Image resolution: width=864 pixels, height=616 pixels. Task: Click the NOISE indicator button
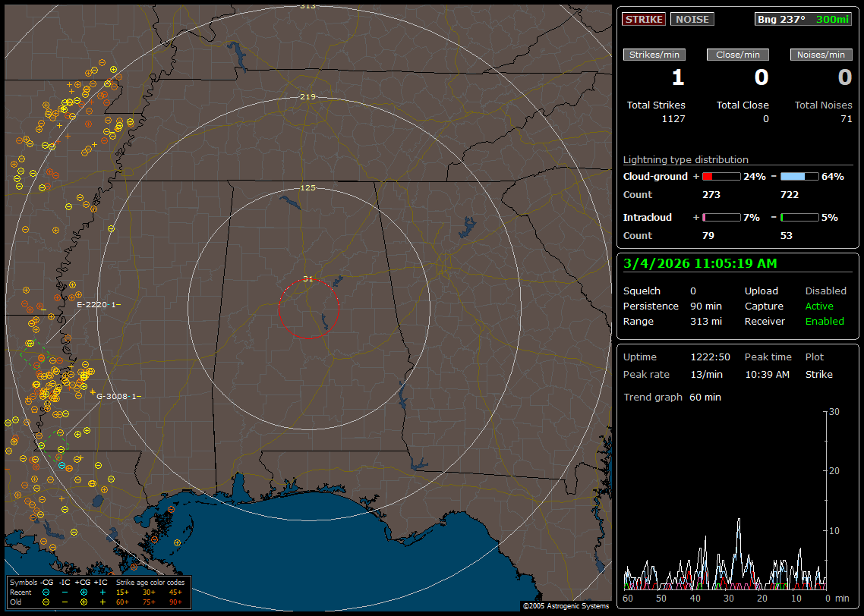(x=692, y=19)
